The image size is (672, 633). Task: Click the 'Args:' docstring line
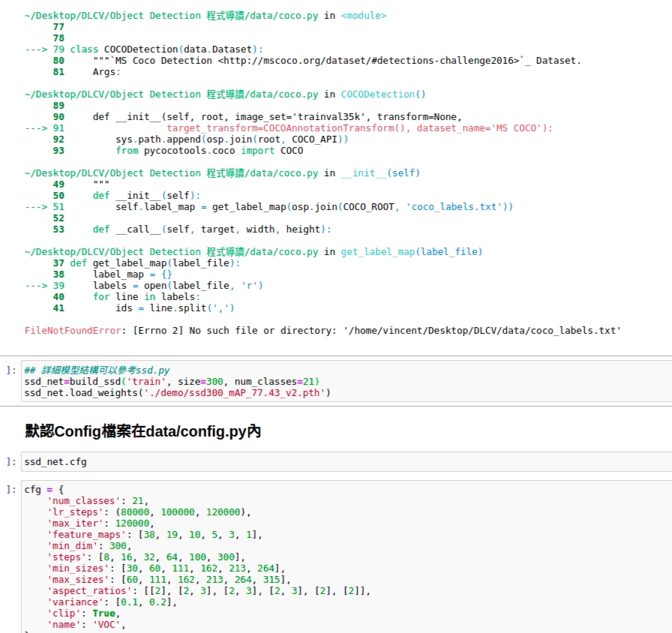[x=106, y=72]
